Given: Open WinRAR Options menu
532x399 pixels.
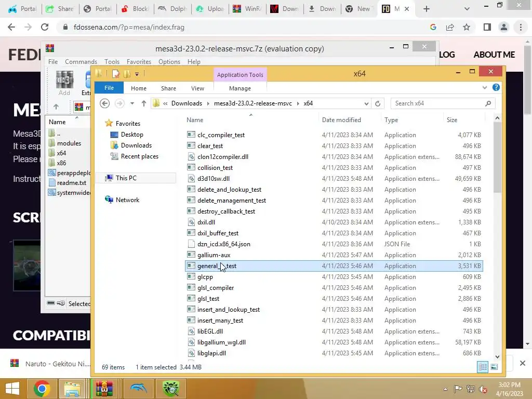Looking at the screenshot, I should (x=169, y=62).
